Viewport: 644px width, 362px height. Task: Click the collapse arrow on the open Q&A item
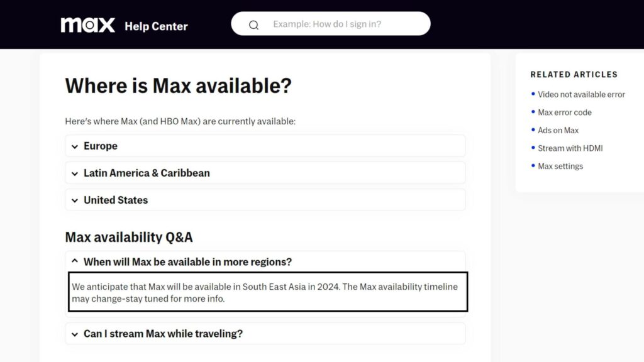pos(74,261)
